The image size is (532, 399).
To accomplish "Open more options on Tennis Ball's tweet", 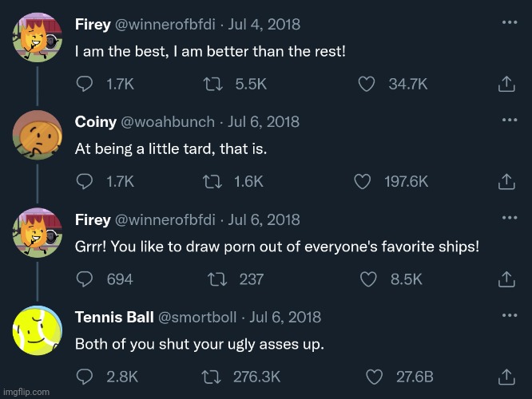I will click(x=509, y=315).
